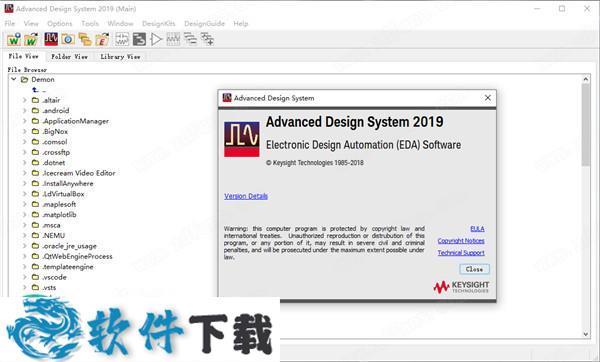The width and height of the screenshot is (600, 362).
Task: Expand the .android folder
Action: coord(25,111)
